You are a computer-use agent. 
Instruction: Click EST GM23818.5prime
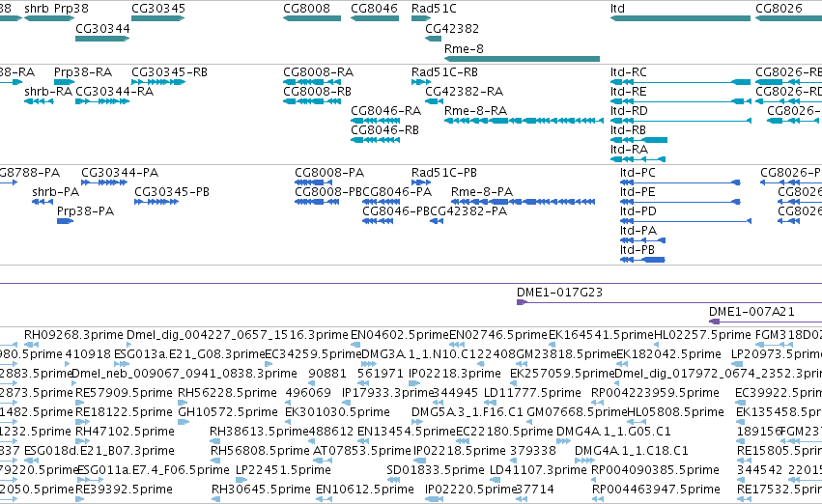point(521,364)
